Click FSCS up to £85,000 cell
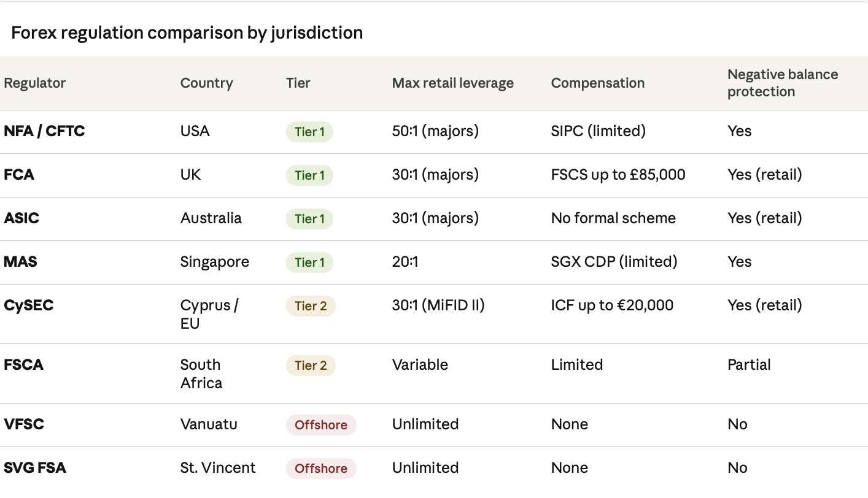 click(618, 175)
